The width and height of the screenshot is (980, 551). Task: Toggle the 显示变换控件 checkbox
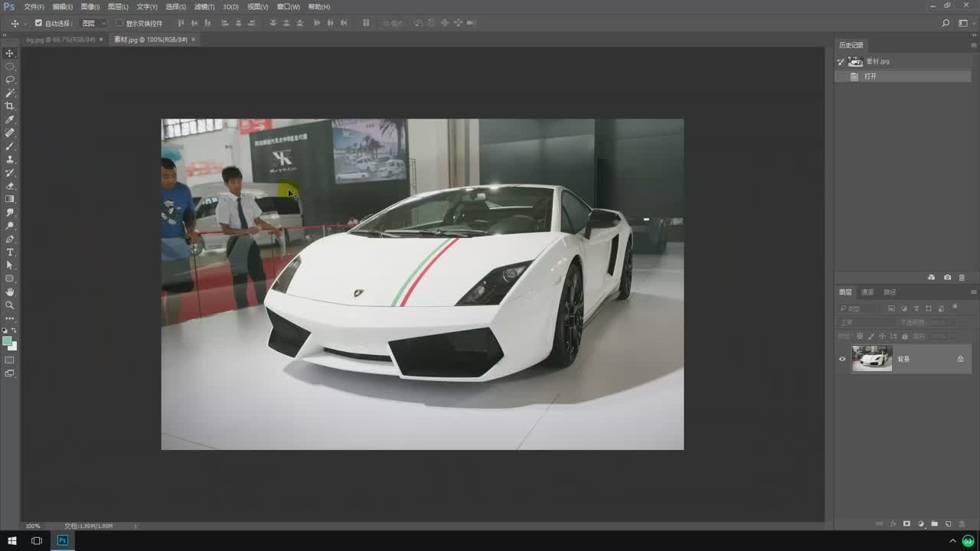[119, 23]
